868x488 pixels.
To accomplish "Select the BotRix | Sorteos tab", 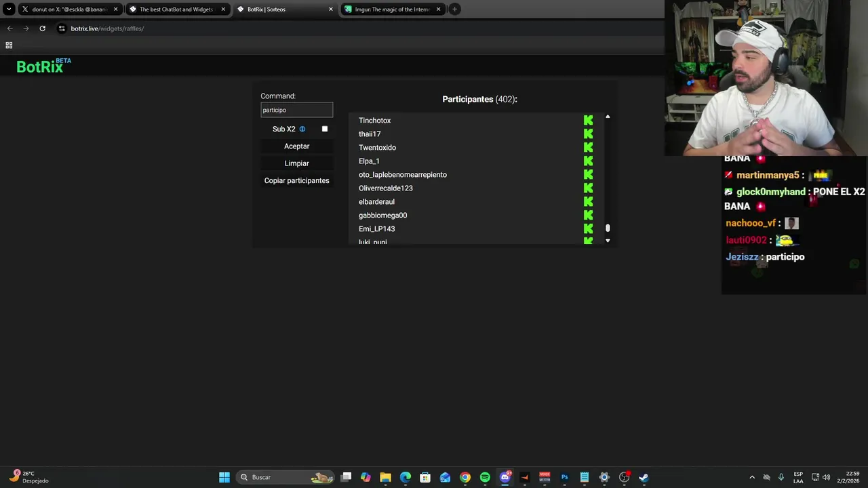I will tap(285, 9).
